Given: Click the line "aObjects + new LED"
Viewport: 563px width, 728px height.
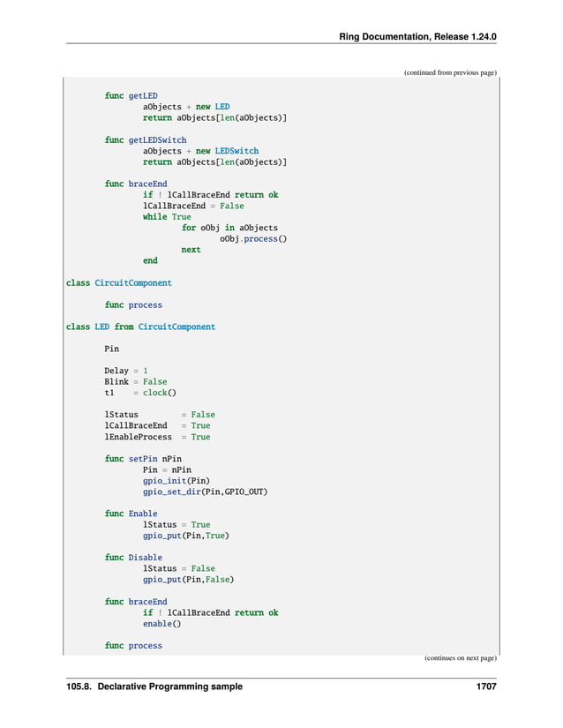Looking at the screenshot, I should 186,107.
